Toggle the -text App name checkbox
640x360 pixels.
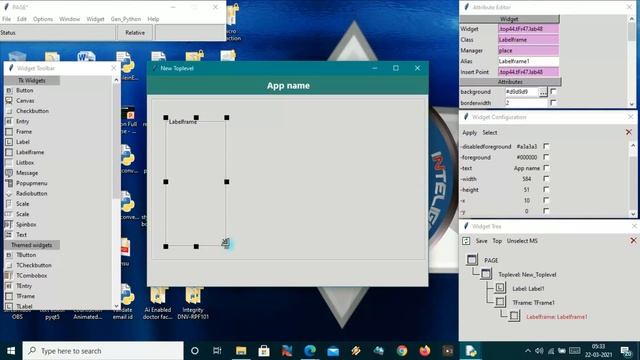pos(546,168)
